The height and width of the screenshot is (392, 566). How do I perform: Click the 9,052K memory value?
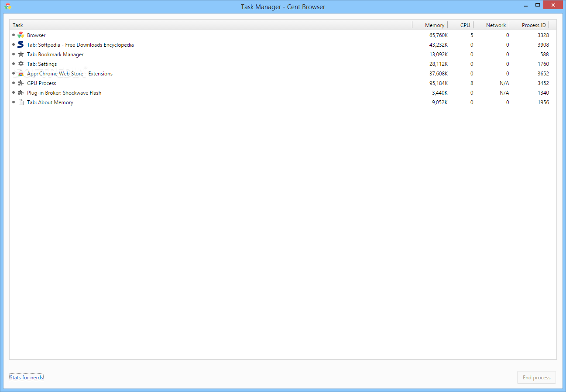(x=440, y=102)
